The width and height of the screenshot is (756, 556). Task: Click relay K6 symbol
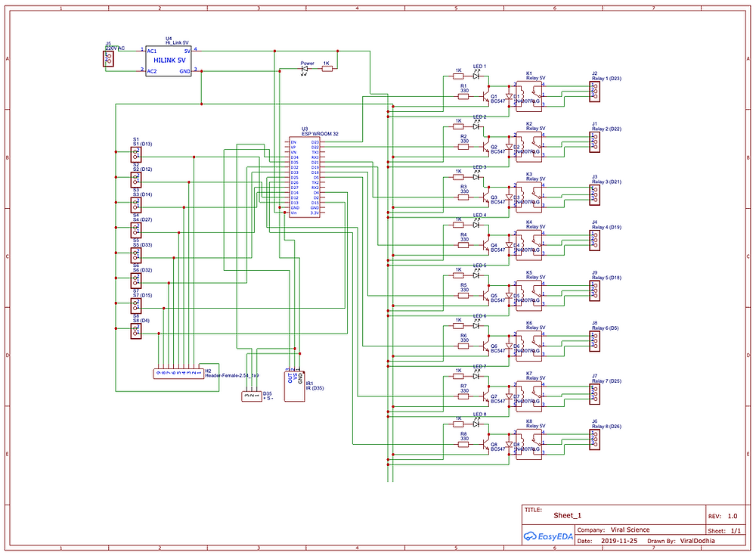coord(529,346)
